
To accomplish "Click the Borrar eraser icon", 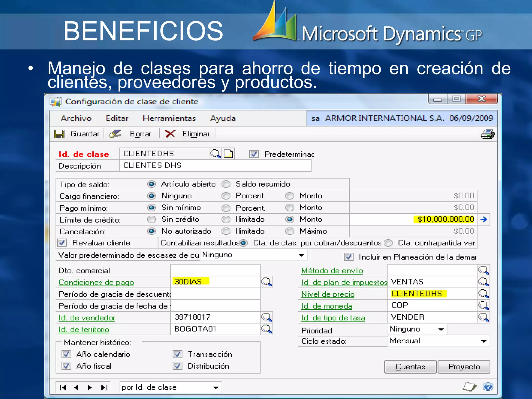I will 115,134.
